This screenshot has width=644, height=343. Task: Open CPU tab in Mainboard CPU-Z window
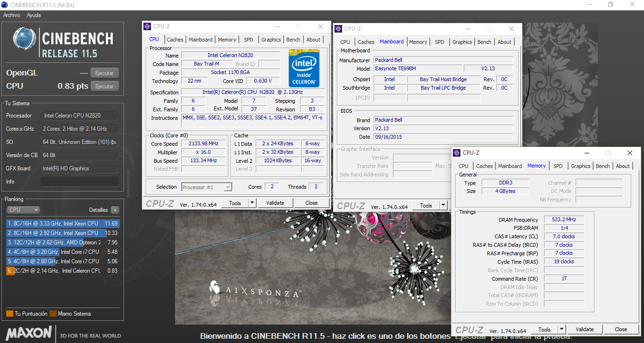pyautogui.click(x=345, y=42)
